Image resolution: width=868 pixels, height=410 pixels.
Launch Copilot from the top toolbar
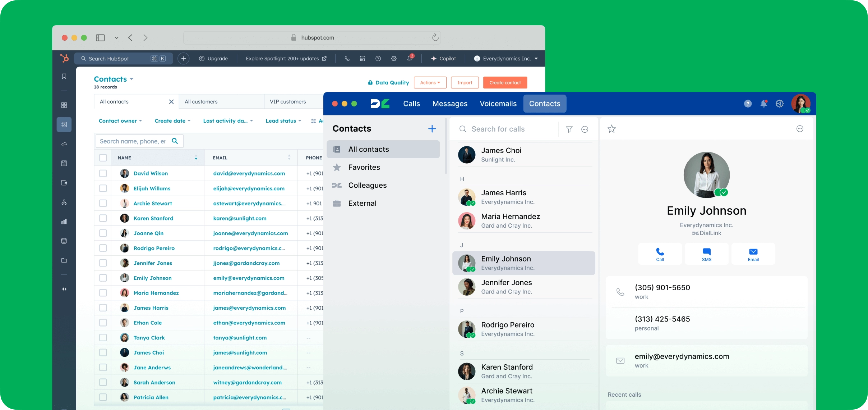(x=443, y=58)
